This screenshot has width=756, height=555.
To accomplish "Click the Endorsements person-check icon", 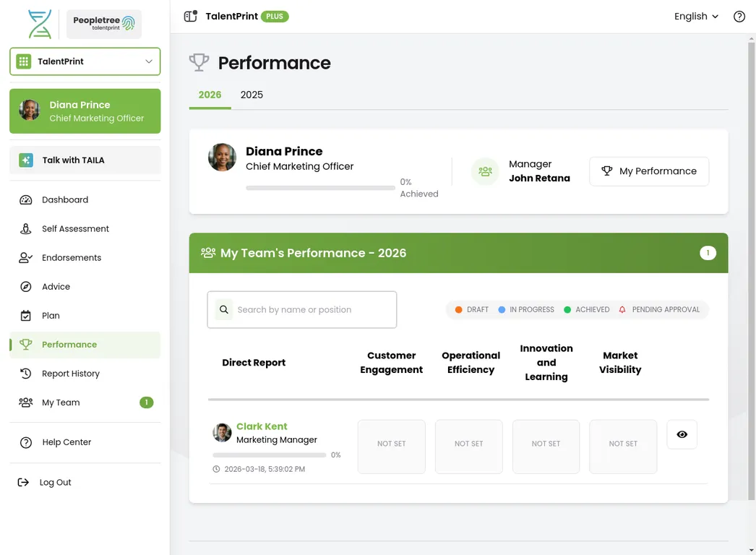I will click(25, 257).
